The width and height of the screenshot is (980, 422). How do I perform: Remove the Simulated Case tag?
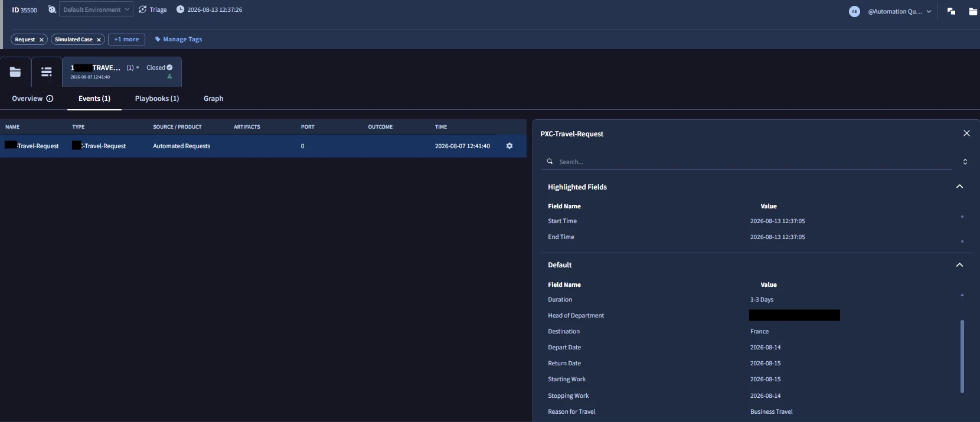tap(99, 40)
